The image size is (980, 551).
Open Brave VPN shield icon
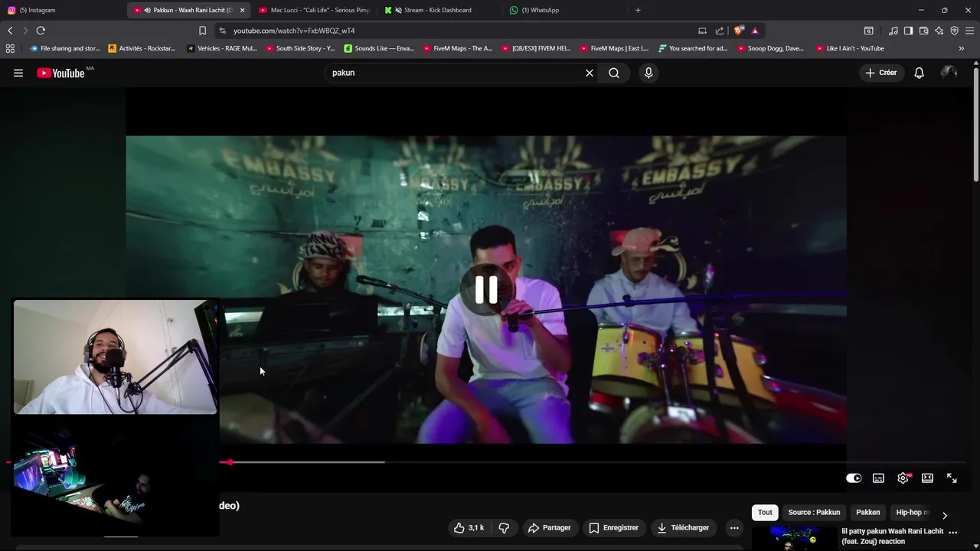click(x=954, y=31)
